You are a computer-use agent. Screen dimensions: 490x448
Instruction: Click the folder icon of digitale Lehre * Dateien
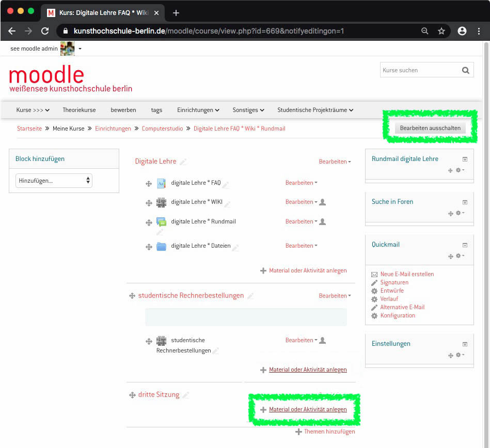pos(161,246)
